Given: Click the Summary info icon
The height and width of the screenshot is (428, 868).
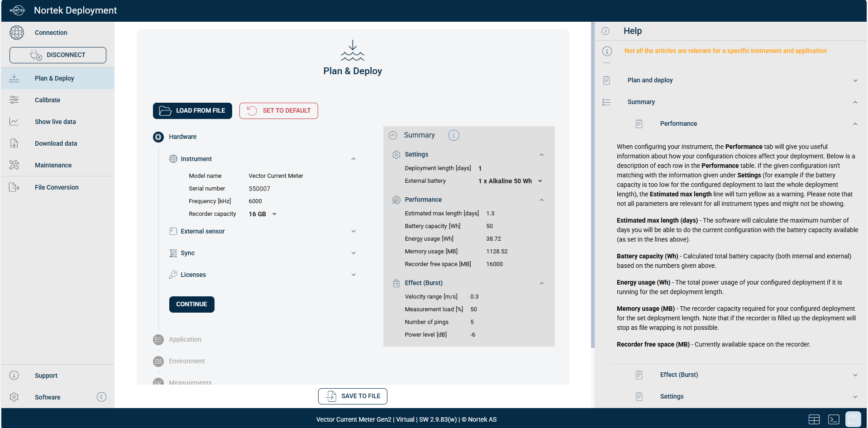Looking at the screenshot, I should click(453, 135).
